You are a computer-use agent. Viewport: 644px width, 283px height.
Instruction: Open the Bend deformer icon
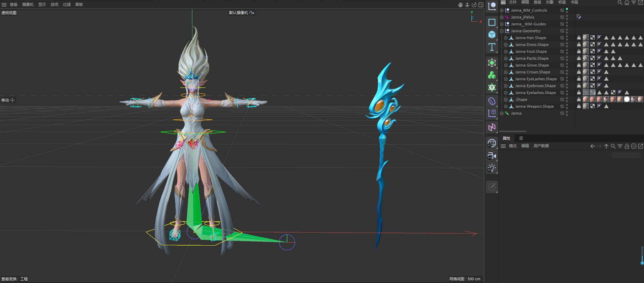point(492,101)
